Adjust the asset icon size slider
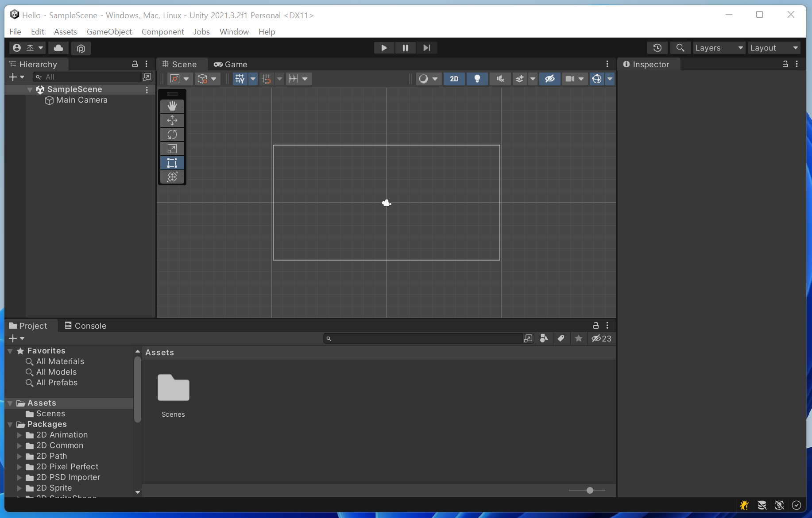812x518 pixels. (x=590, y=490)
